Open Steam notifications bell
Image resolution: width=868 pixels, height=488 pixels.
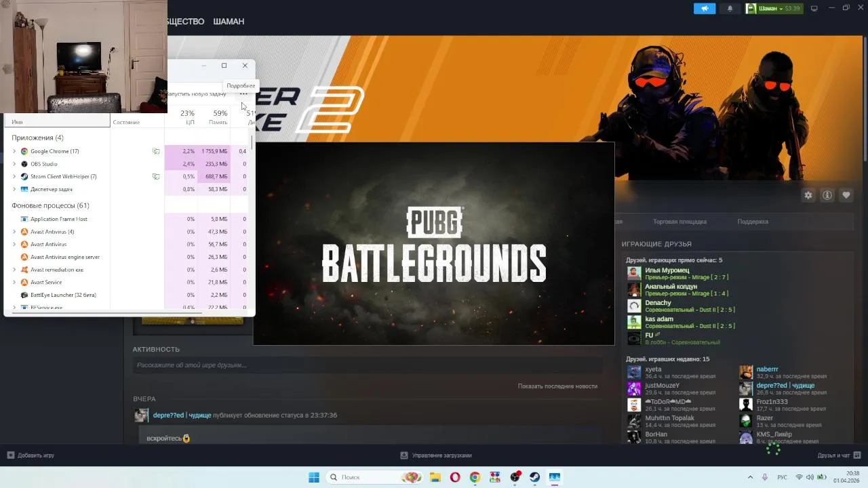(x=730, y=9)
